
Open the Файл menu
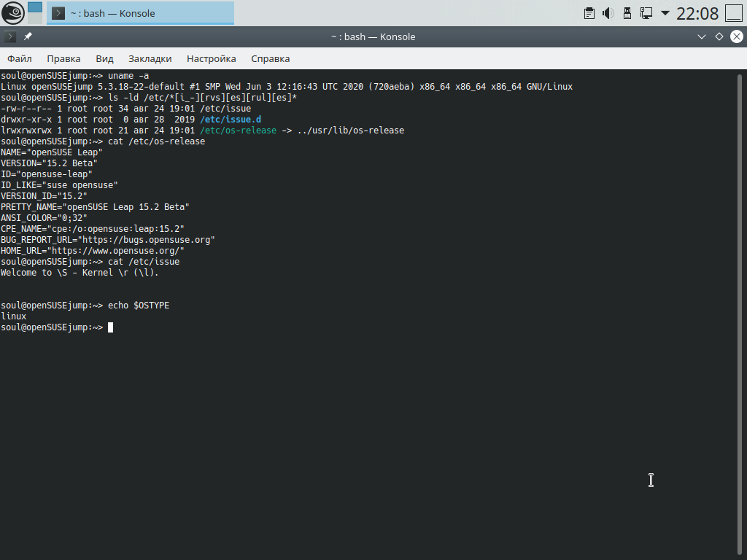20,58
